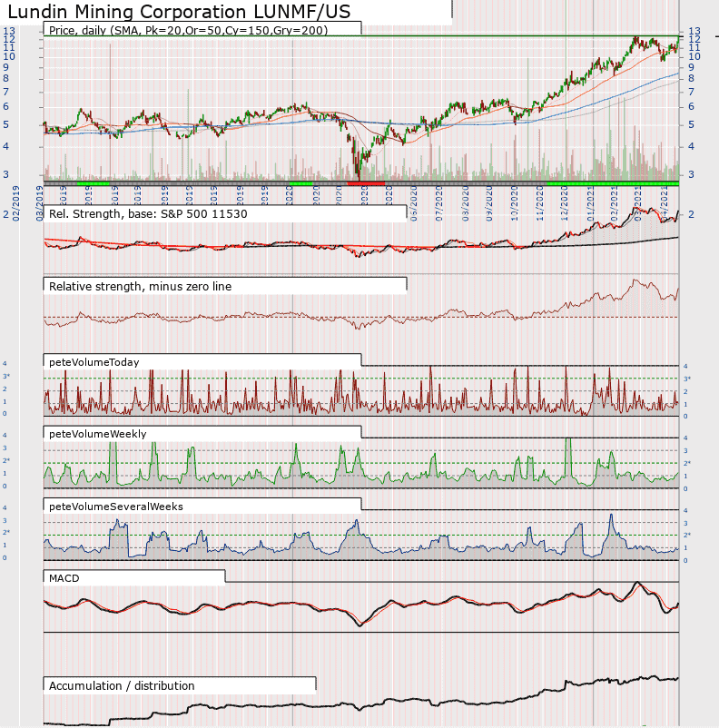
Task: Click the Price, daily SMA legend label
Action: pos(188,30)
